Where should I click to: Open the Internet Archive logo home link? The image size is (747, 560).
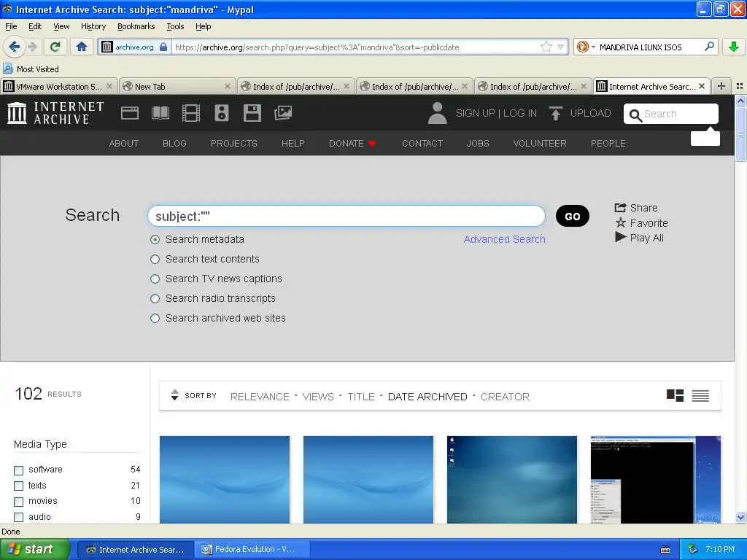tap(55, 113)
